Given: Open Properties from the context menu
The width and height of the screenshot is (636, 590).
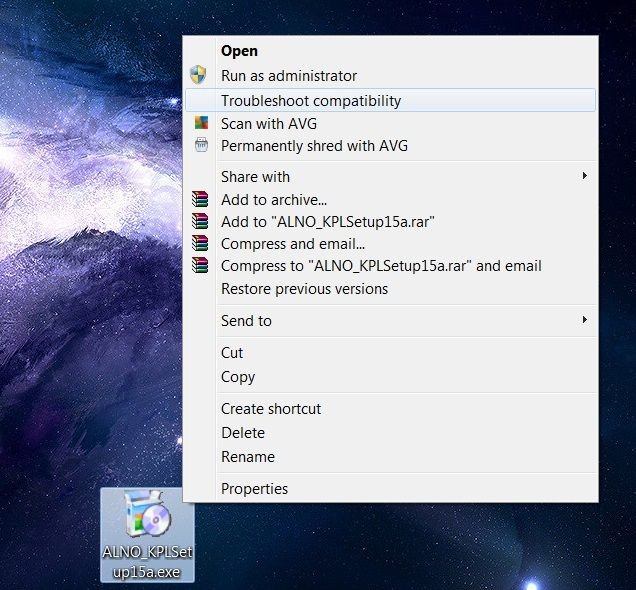Looking at the screenshot, I should point(254,489).
